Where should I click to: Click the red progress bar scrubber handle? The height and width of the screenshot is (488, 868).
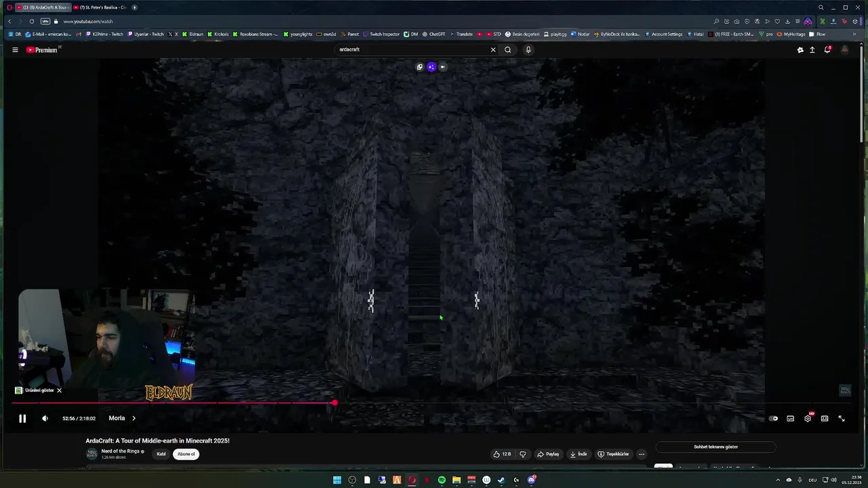(334, 403)
